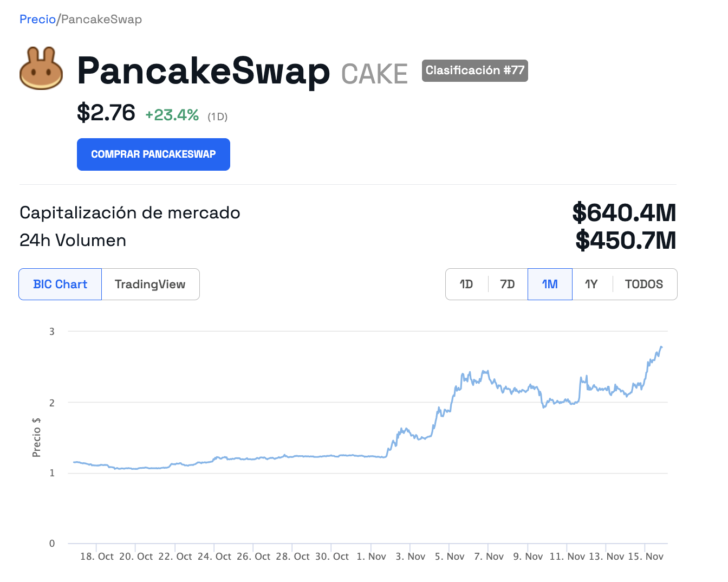Click the $450.7M 24h volume value
Image resolution: width=728 pixels, height=582 pixels.
[x=626, y=240]
